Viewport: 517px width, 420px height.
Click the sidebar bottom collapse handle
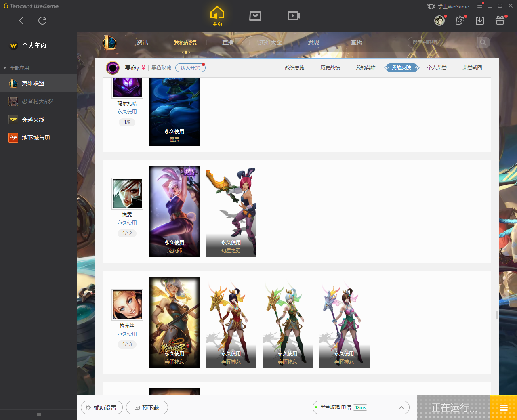[39, 414]
